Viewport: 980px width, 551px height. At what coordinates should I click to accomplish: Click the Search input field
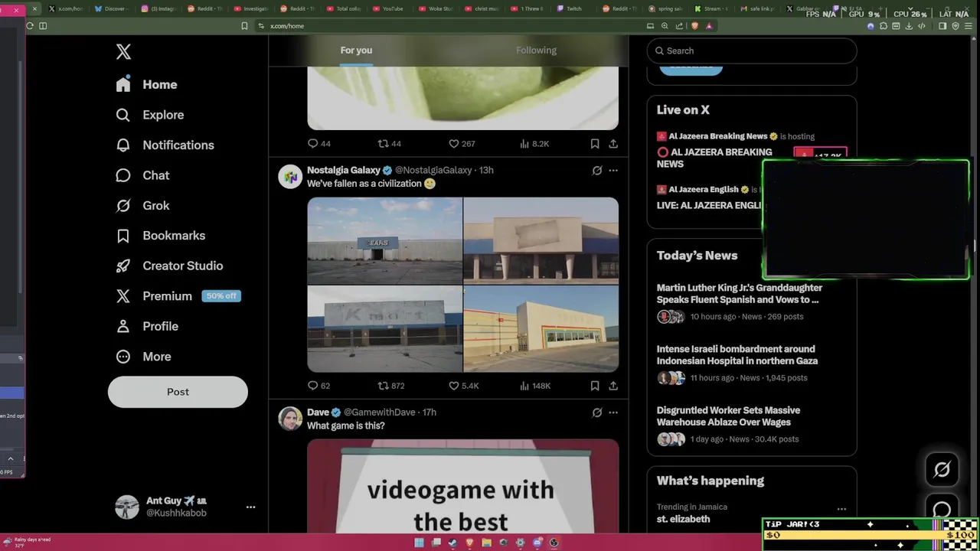[x=752, y=51]
